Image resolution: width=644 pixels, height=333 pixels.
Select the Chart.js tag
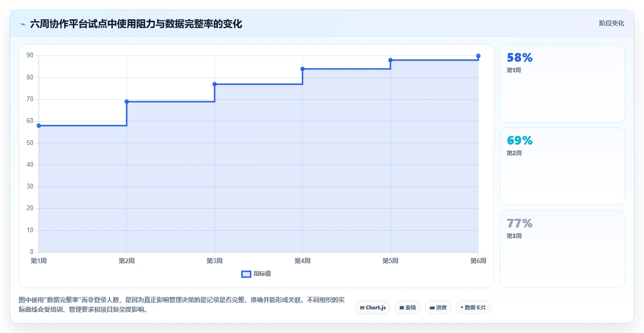click(373, 307)
